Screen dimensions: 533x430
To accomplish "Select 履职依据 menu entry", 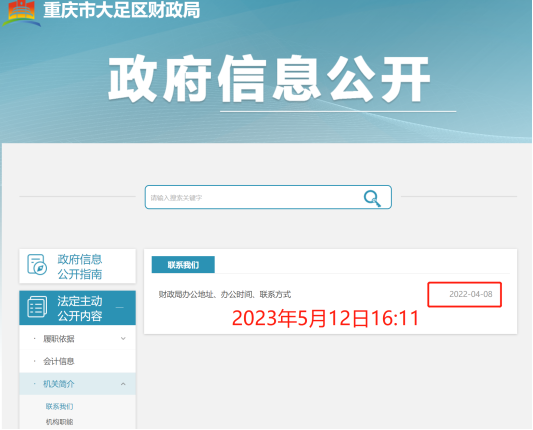I will (x=58, y=339).
